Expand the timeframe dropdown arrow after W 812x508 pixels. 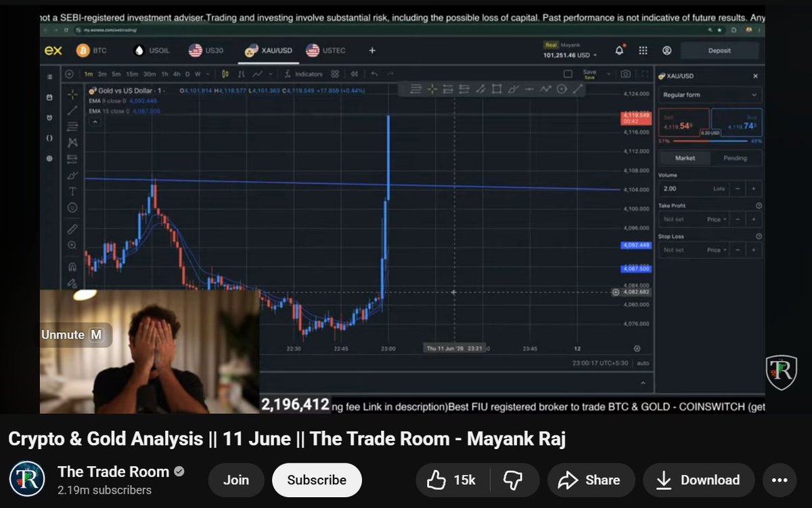coord(206,74)
